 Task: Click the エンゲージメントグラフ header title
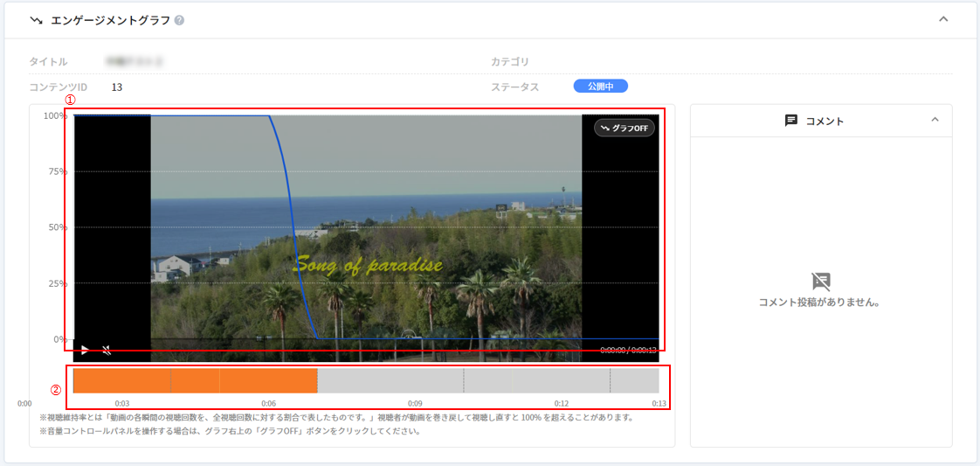pos(109,20)
